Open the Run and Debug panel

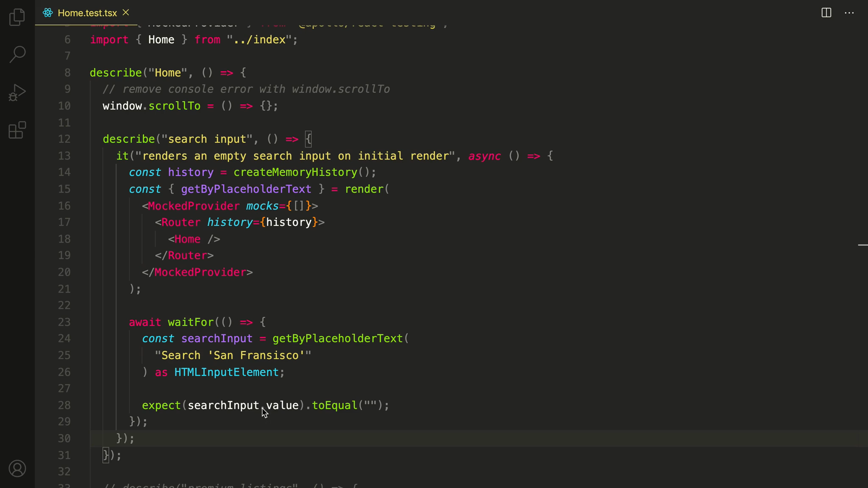click(17, 92)
